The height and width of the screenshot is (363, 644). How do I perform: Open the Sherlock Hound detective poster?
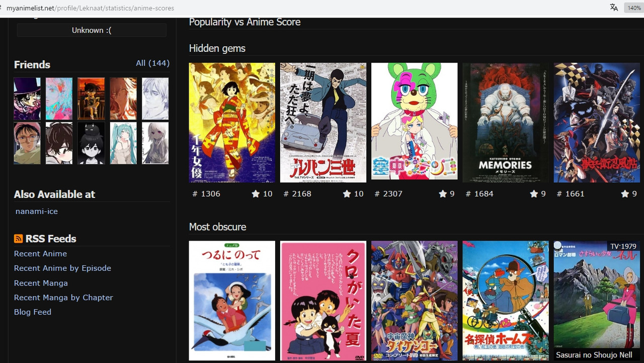[x=506, y=301]
